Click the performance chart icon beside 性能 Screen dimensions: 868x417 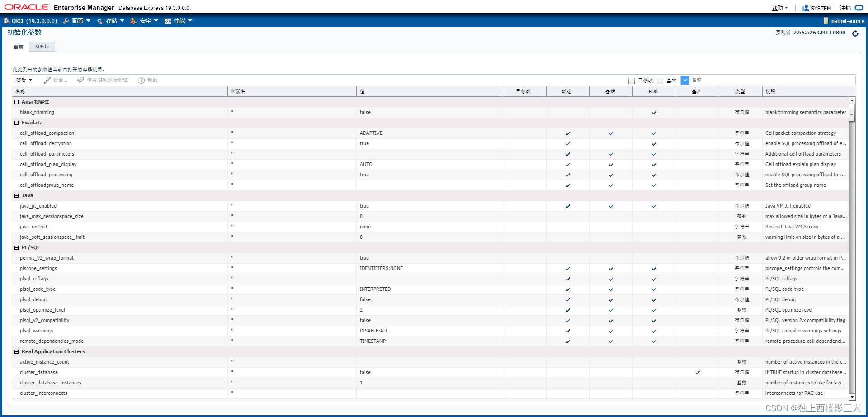[x=168, y=21]
